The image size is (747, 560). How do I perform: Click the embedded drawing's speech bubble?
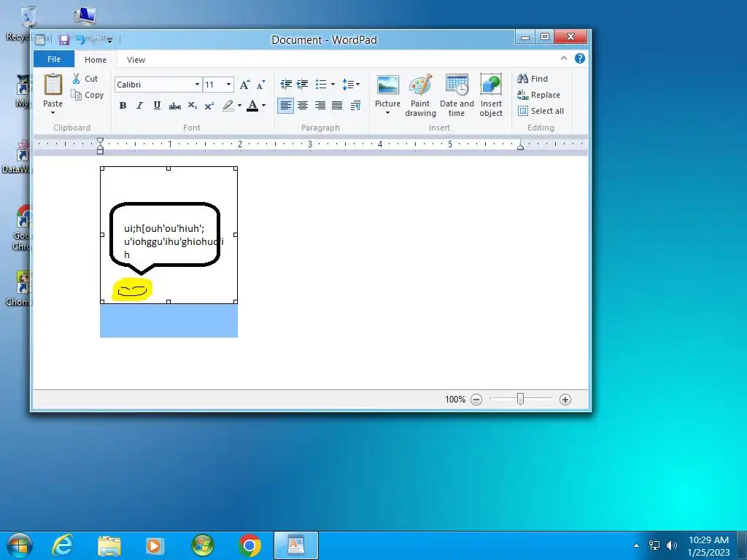pyautogui.click(x=165, y=238)
